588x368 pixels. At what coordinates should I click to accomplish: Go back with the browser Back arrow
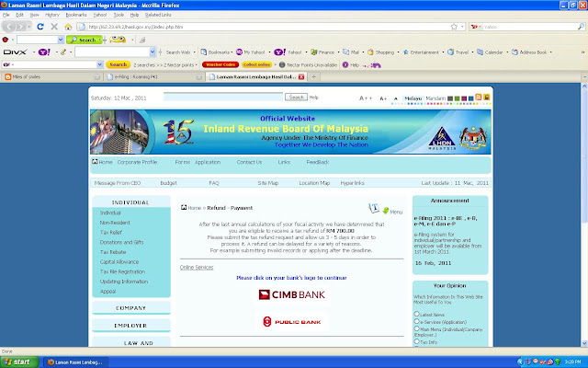[9, 27]
